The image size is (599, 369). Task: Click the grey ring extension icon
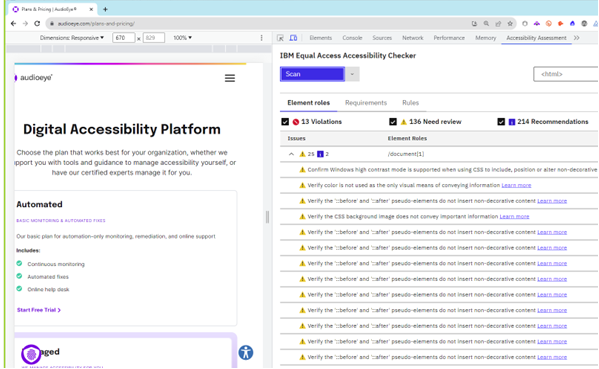(525, 24)
